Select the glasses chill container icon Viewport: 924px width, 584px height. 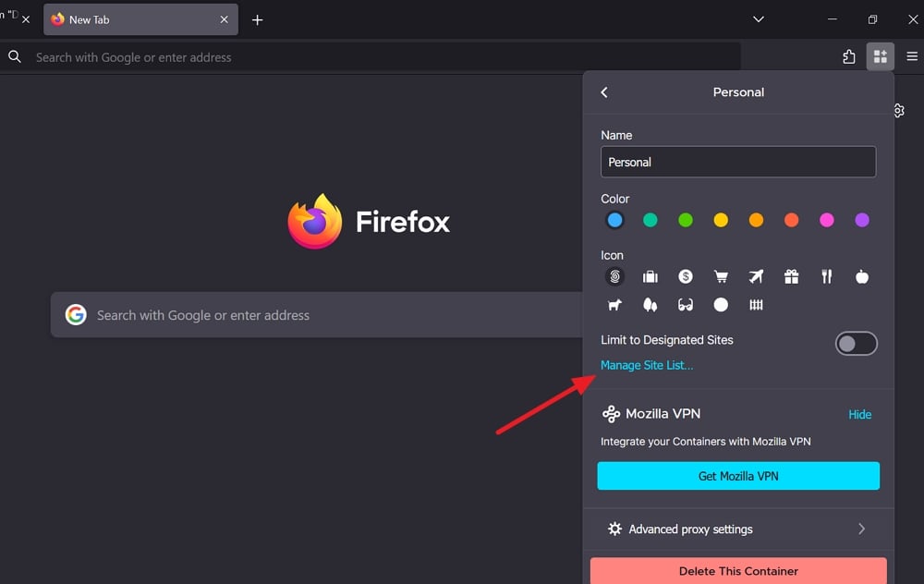[686, 305]
